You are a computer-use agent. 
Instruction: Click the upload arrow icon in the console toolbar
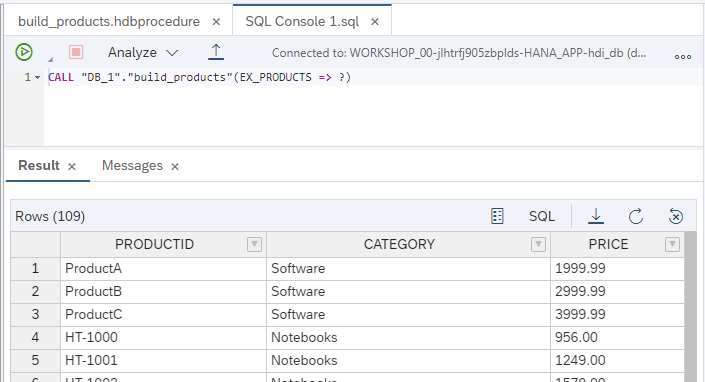[x=216, y=52]
